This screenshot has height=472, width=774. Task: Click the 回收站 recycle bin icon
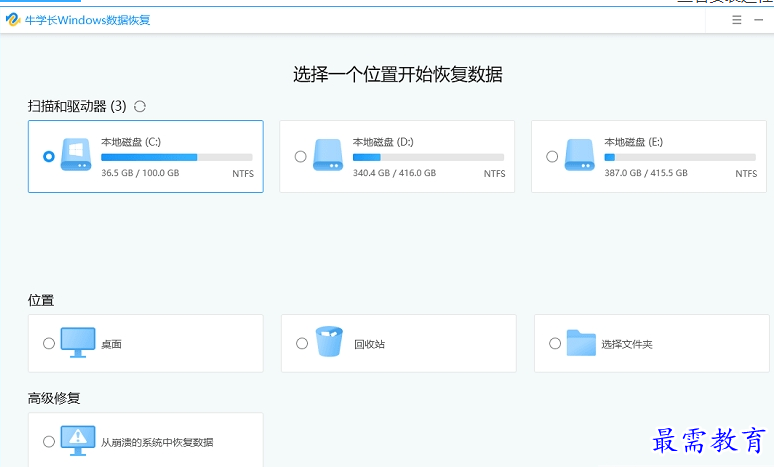(329, 341)
